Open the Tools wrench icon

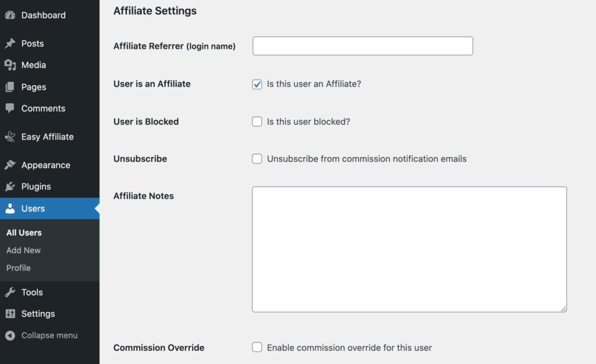click(x=10, y=292)
